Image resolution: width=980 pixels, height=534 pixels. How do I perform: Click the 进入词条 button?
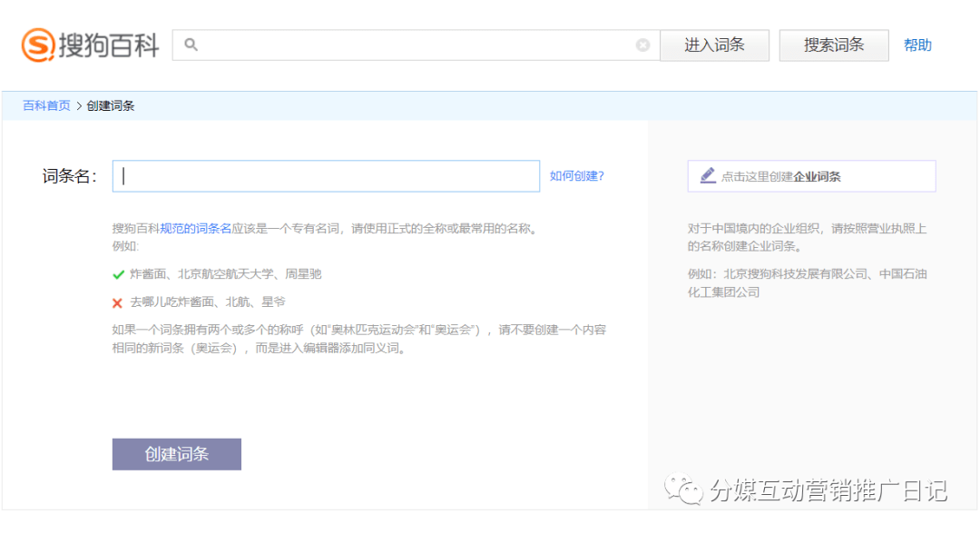point(714,45)
